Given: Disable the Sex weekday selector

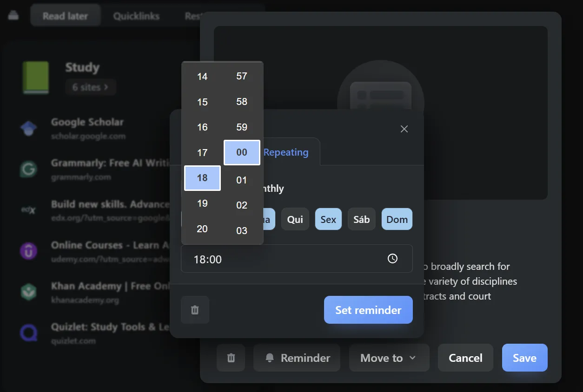Looking at the screenshot, I should (328, 219).
